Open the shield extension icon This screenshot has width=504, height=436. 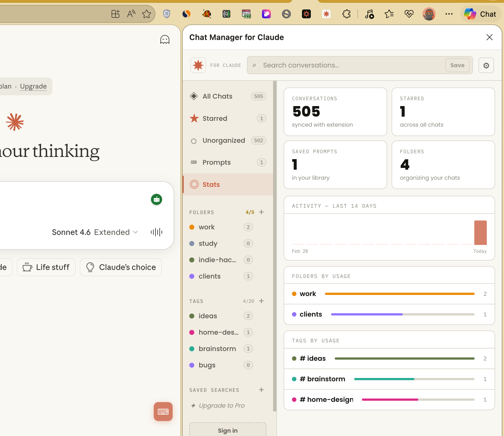(167, 14)
